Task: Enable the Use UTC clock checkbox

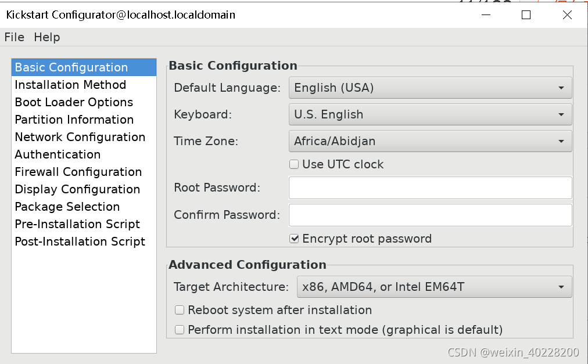Action: pyautogui.click(x=294, y=164)
